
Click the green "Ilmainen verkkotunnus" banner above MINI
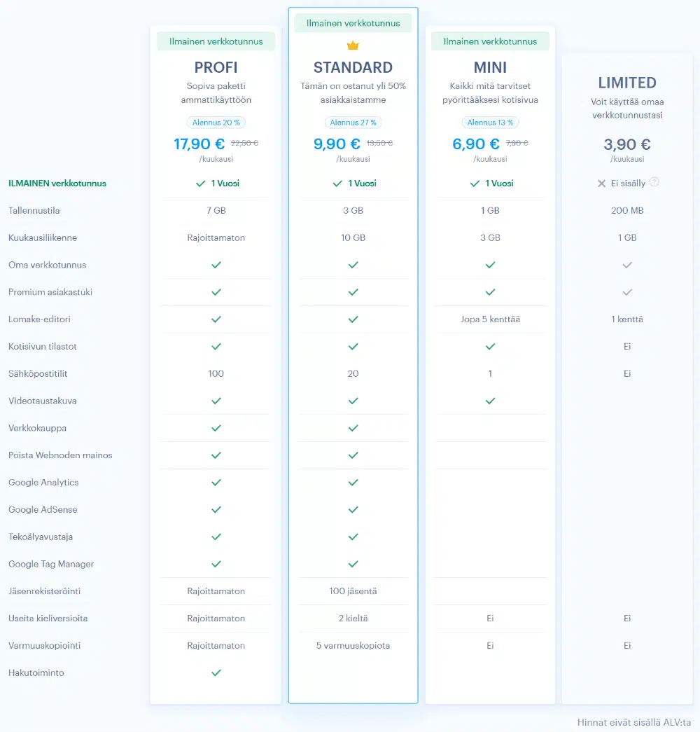pos(490,41)
